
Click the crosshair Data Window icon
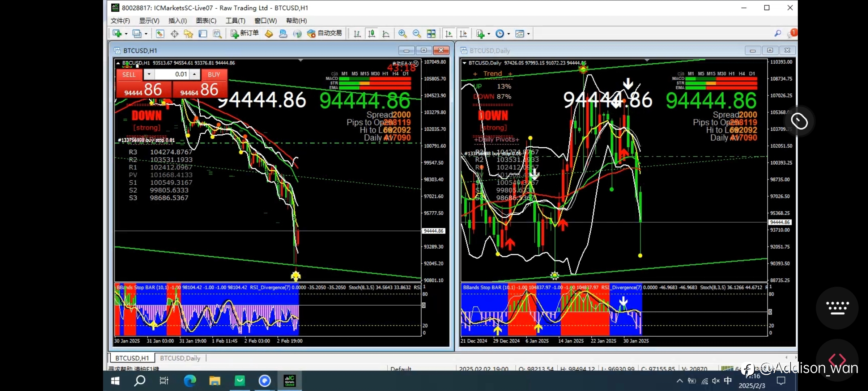[174, 34]
